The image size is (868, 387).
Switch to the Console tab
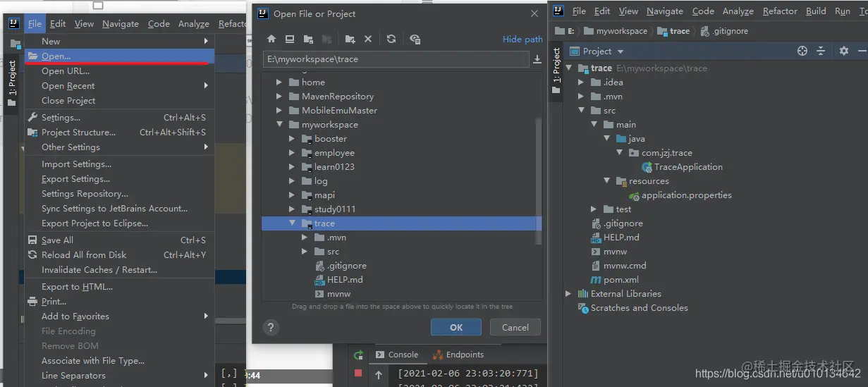(x=397, y=355)
